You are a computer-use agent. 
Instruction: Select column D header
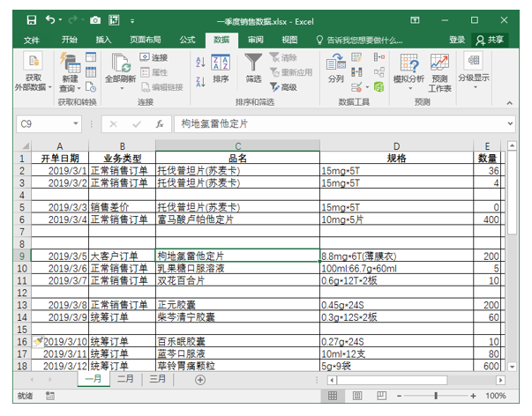point(397,145)
